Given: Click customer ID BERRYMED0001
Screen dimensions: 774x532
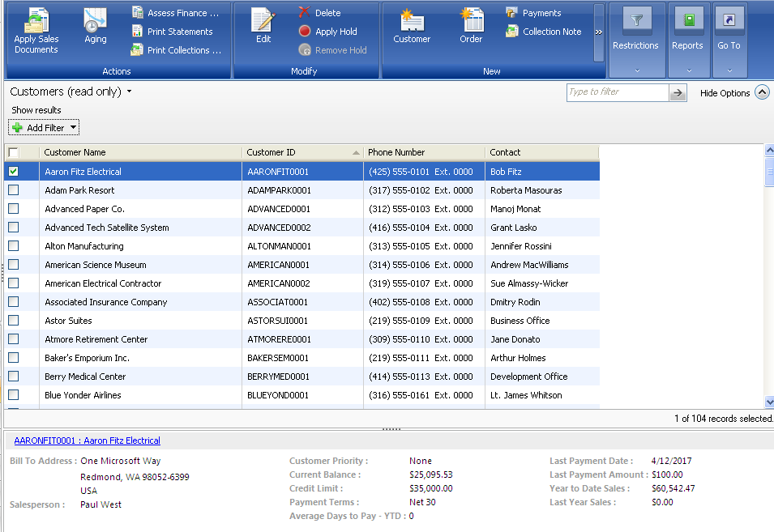Looking at the screenshot, I should pyautogui.click(x=278, y=377).
